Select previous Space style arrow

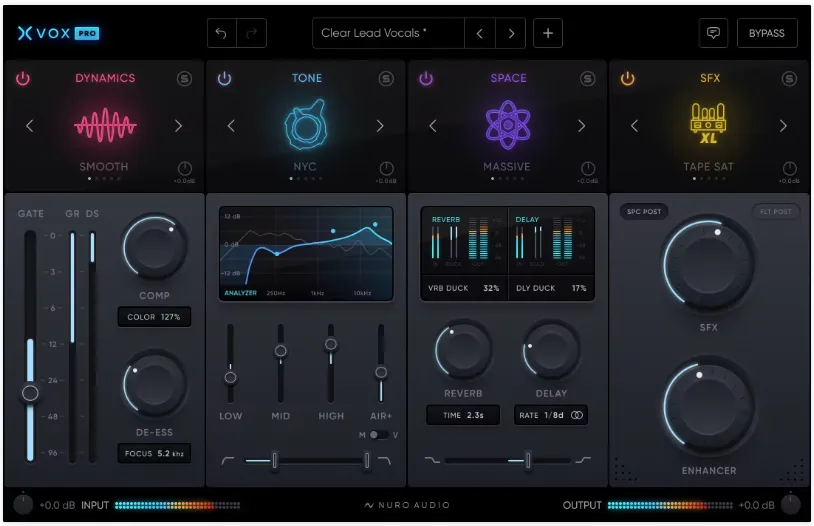pyautogui.click(x=432, y=126)
